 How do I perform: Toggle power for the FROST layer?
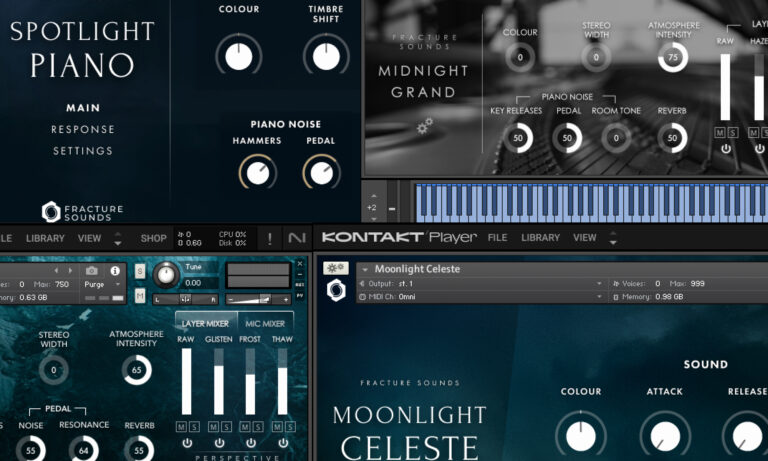[x=251, y=443]
